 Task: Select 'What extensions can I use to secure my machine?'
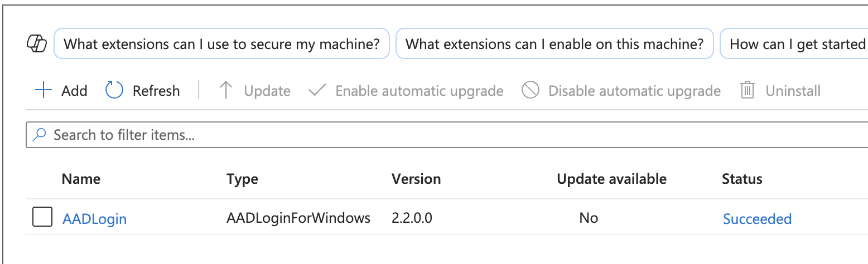pyautogui.click(x=221, y=43)
